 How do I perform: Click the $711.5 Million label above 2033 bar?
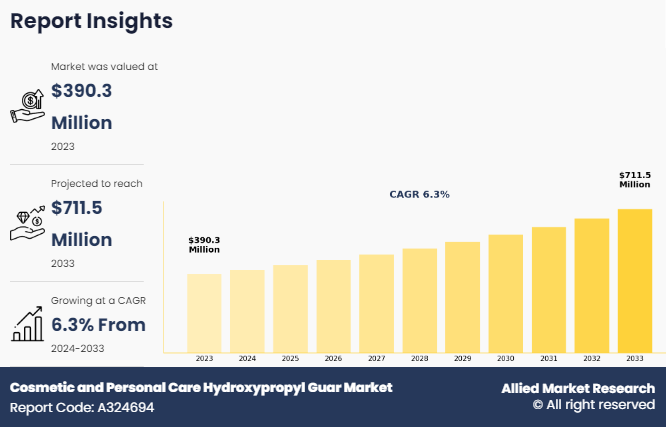pyautogui.click(x=634, y=180)
